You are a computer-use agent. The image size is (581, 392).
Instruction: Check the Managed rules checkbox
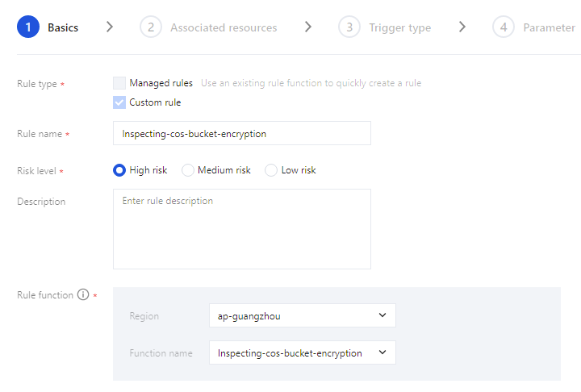point(119,83)
